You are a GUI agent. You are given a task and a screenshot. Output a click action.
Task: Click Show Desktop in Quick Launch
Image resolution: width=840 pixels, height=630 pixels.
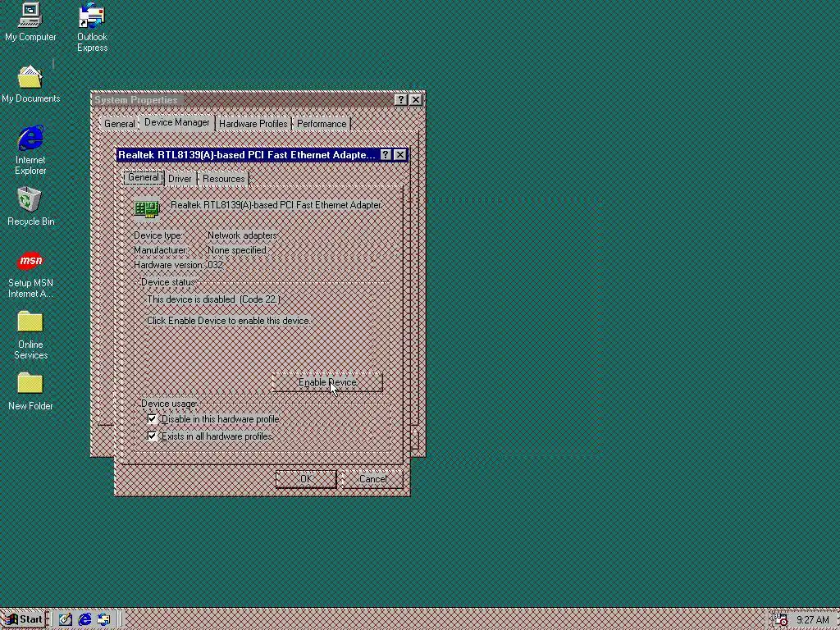66,620
